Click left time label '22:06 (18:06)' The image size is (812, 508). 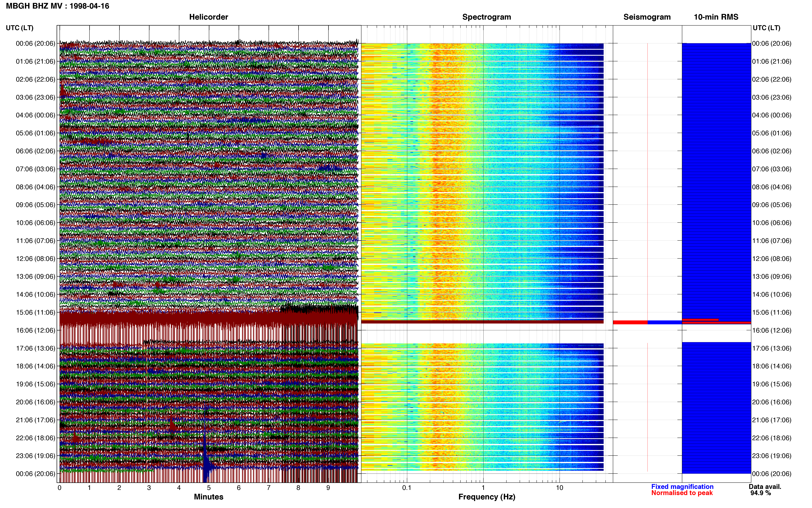coord(35,438)
